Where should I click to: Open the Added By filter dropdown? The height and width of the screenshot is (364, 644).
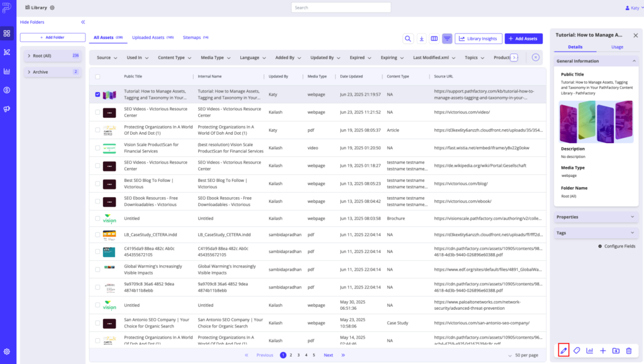(288, 57)
